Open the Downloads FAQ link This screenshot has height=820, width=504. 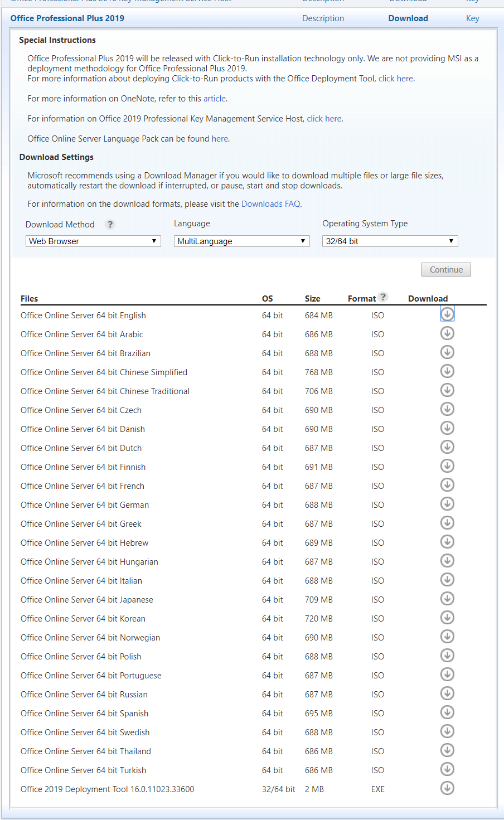click(271, 204)
